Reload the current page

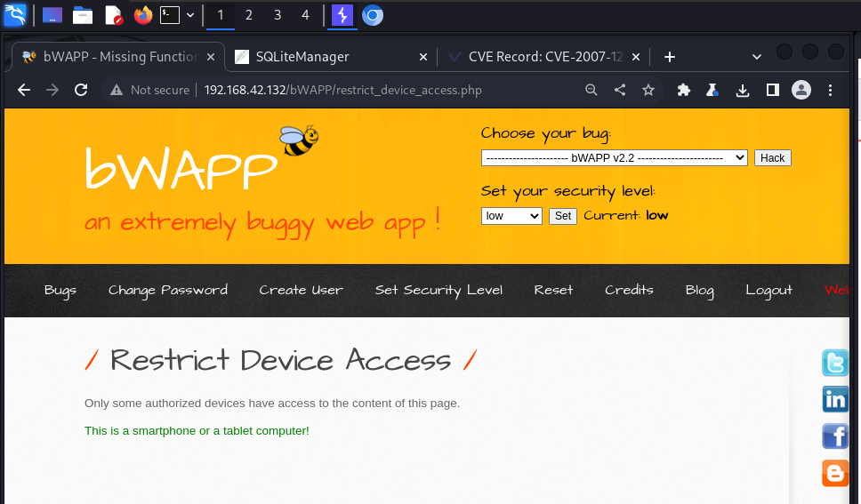pyautogui.click(x=81, y=90)
